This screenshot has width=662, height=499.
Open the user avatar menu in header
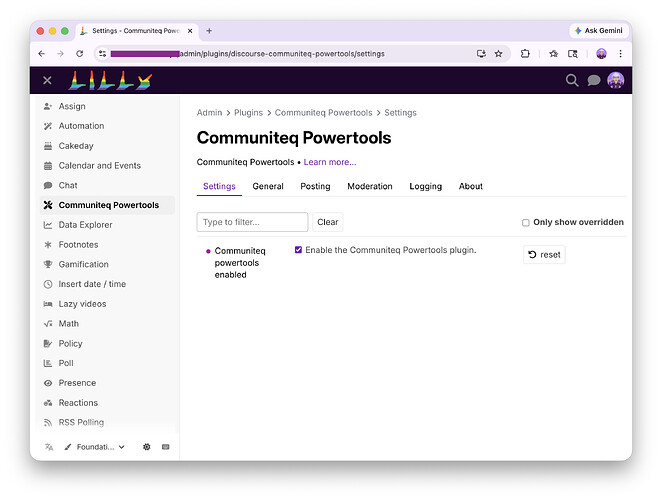pyautogui.click(x=616, y=80)
